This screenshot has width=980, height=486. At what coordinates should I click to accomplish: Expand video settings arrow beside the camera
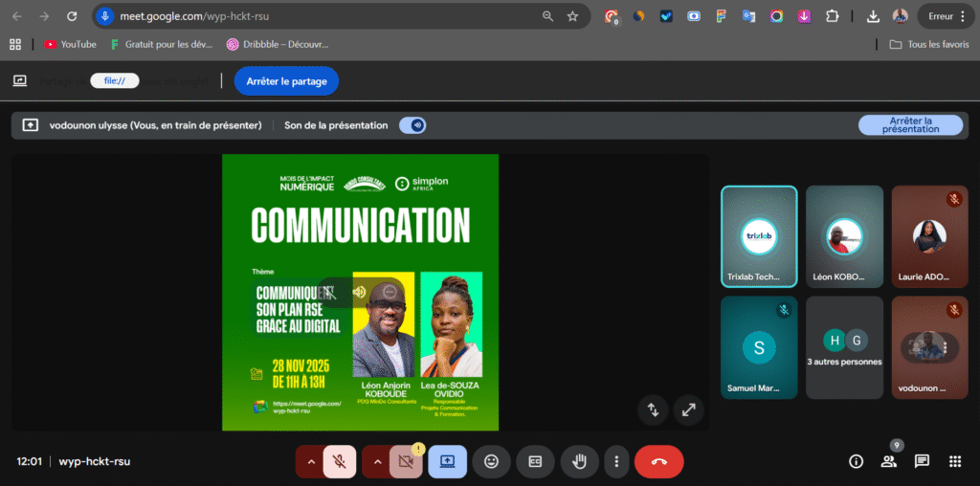click(x=377, y=461)
